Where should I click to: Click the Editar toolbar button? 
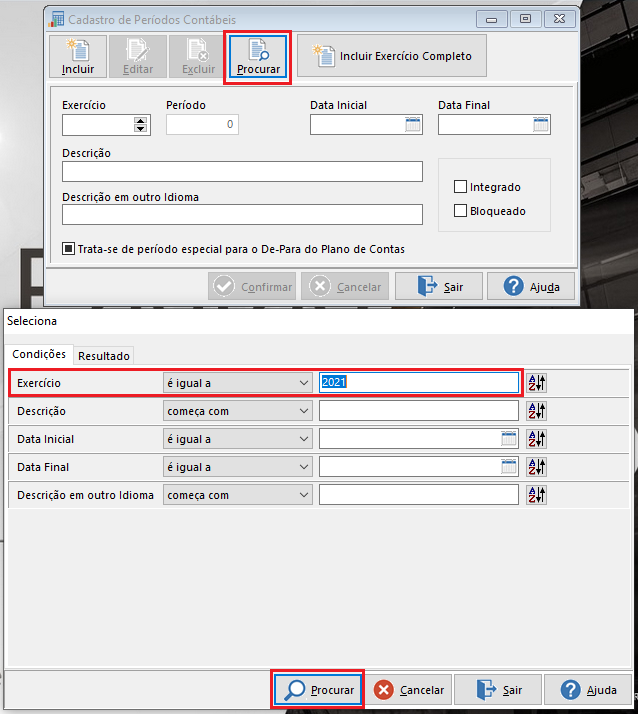[x=138, y=56]
